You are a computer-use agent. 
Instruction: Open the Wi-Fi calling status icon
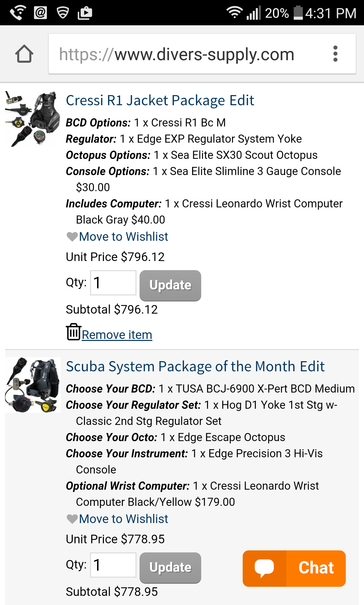18,13
